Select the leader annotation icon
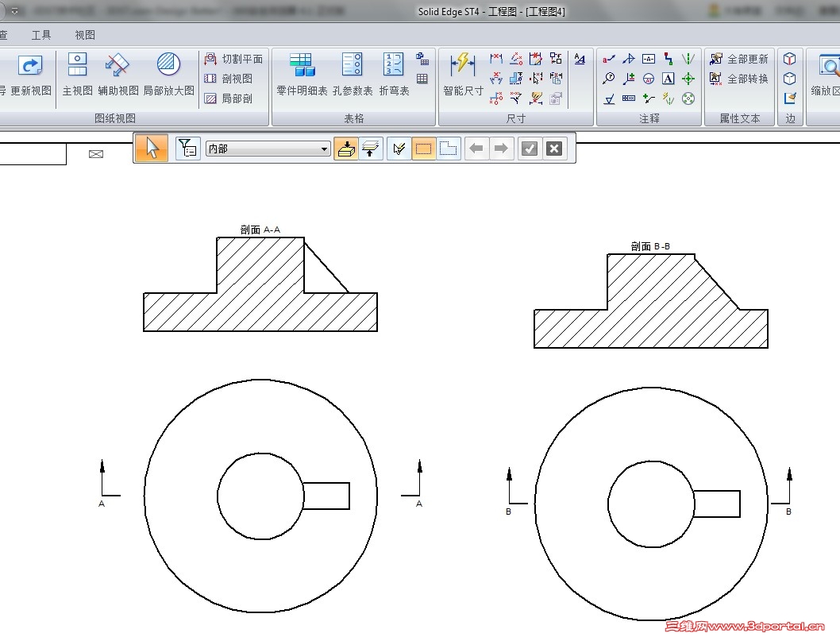The width and height of the screenshot is (840, 637). coord(609,59)
